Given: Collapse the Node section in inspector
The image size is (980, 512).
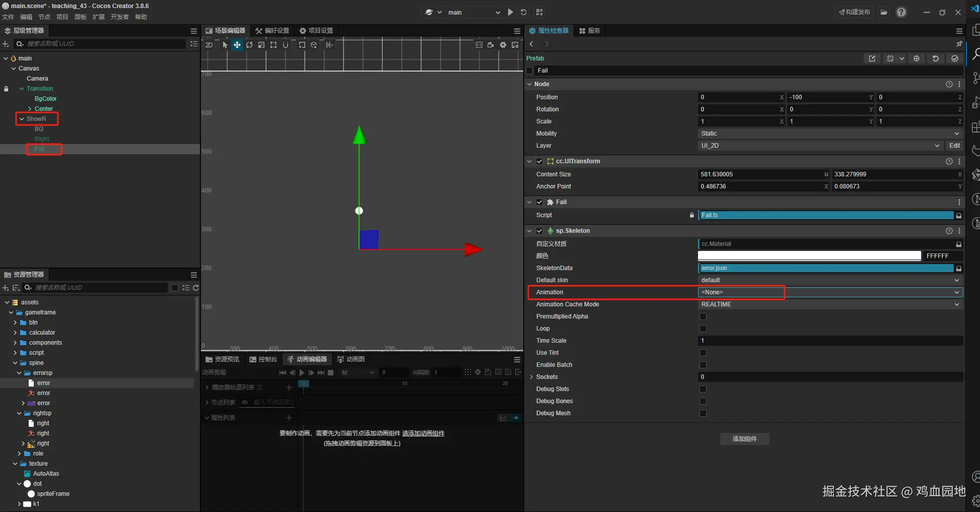Looking at the screenshot, I should click(529, 84).
